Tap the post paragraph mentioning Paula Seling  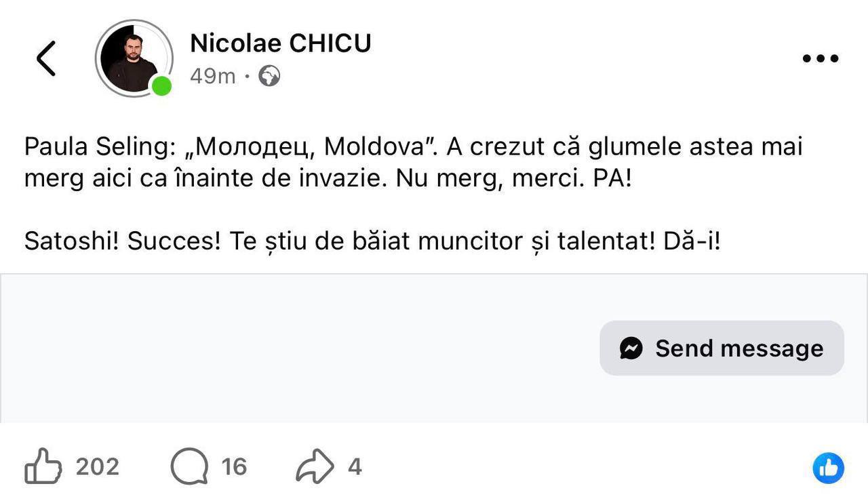click(412, 163)
